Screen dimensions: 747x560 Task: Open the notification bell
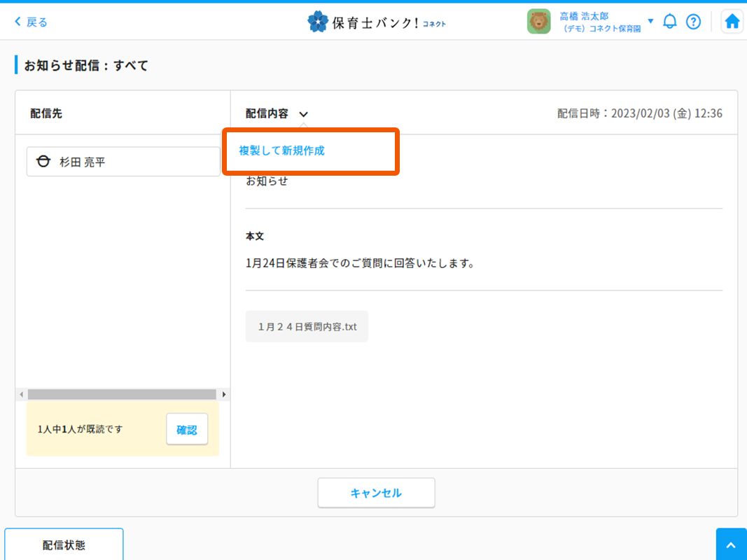[670, 22]
